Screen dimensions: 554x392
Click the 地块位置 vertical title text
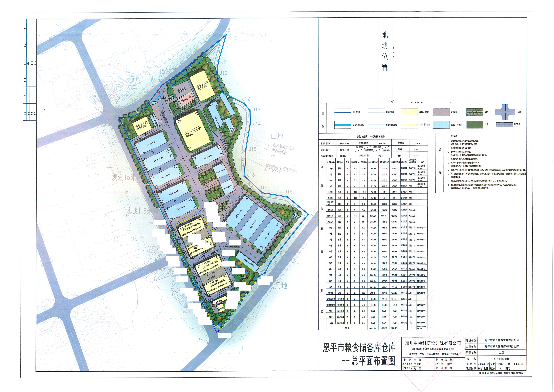pos(385,51)
